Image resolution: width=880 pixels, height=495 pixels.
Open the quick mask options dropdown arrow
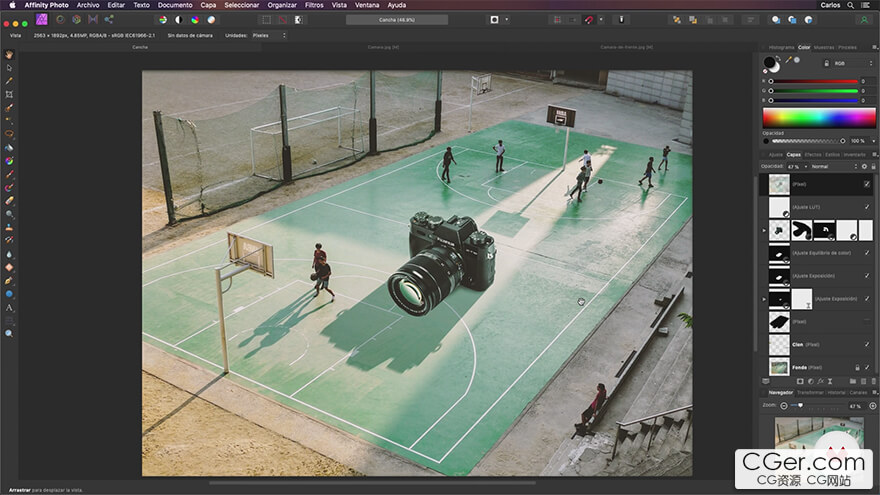tap(507, 20)
